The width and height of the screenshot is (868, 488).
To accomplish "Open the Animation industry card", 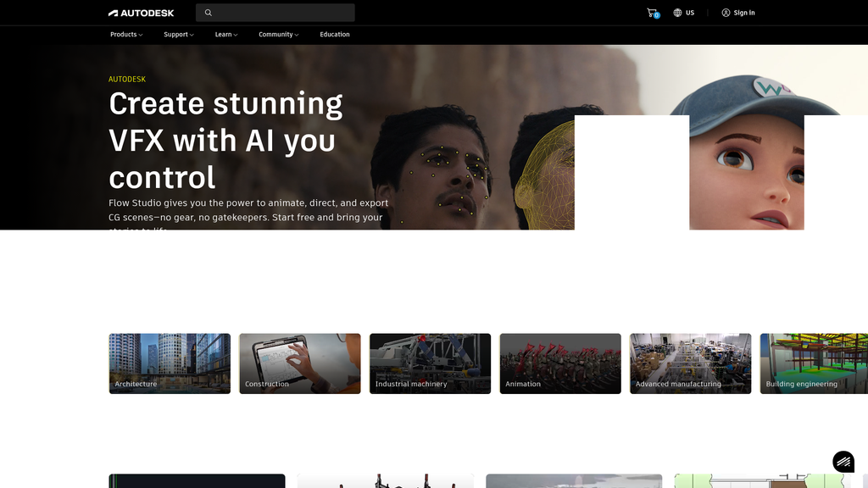I will tap(560, 363).
